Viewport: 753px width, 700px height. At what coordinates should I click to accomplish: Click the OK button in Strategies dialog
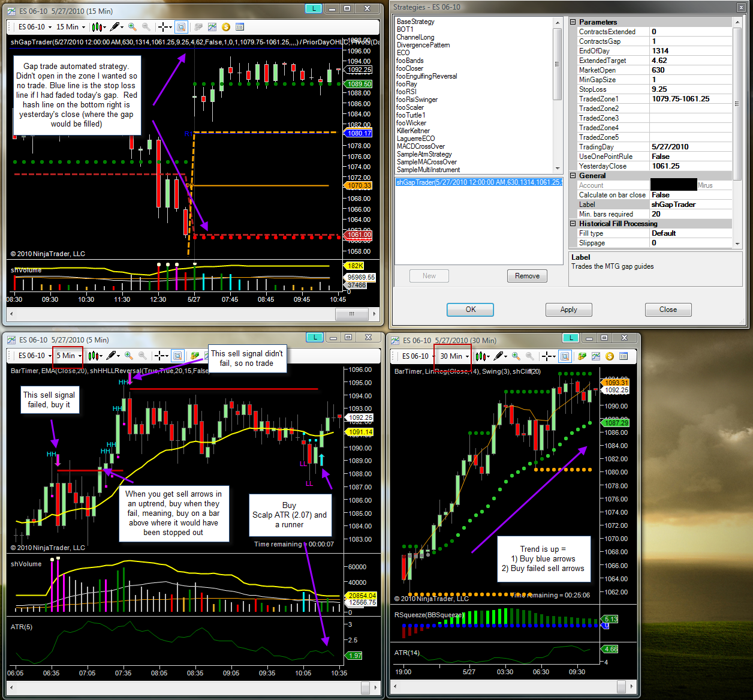pos(471,310)
